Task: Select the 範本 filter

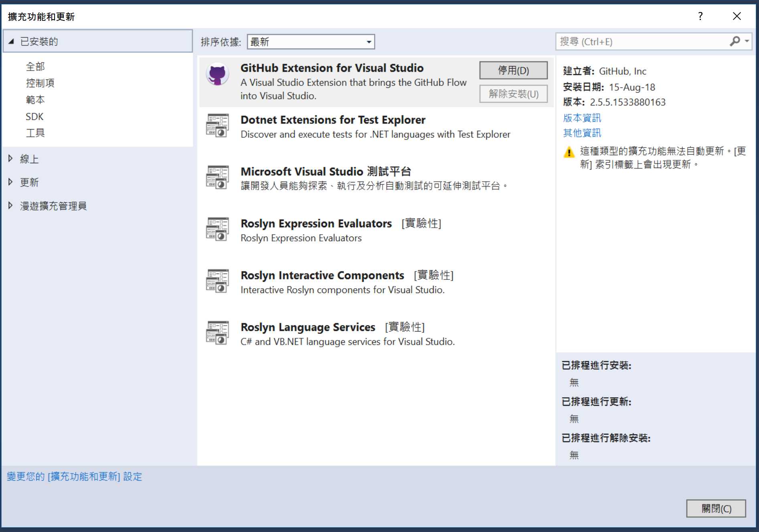Action: click(x=35, y=99)
